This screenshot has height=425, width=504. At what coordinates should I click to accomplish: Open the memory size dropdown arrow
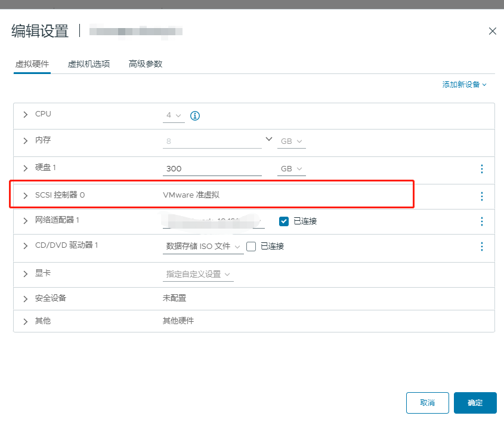[x=269, y=139]
